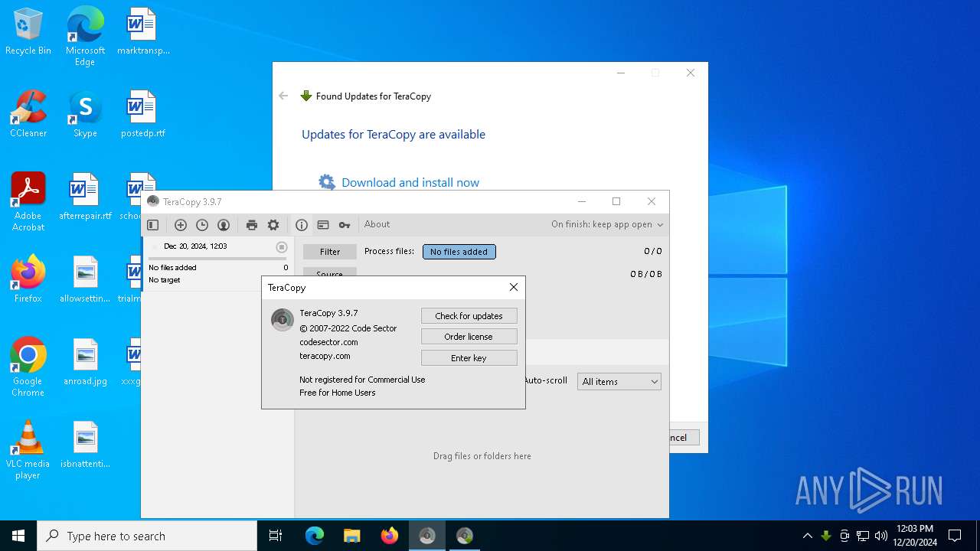This screenshot has width=980, height=551.
Task: Click teracopy.com in About dialog
Action: pos(325,356)
